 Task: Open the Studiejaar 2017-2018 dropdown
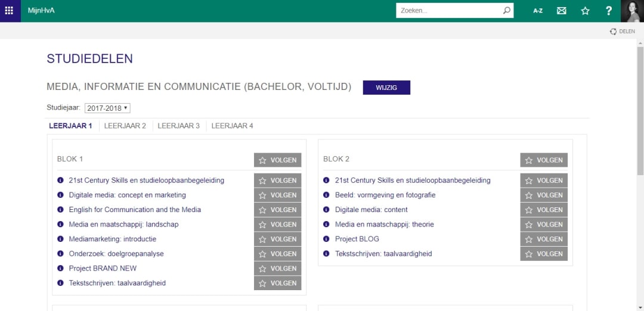(107, 108)
